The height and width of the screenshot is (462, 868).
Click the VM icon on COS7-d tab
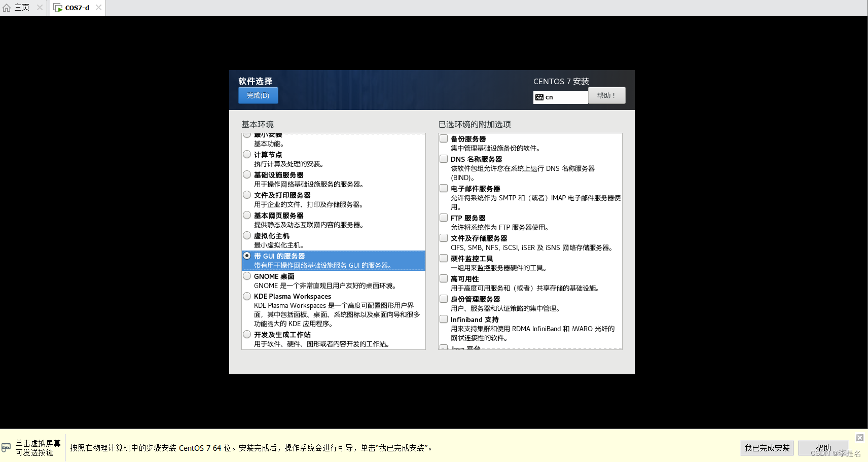click(x=58, y=8)
